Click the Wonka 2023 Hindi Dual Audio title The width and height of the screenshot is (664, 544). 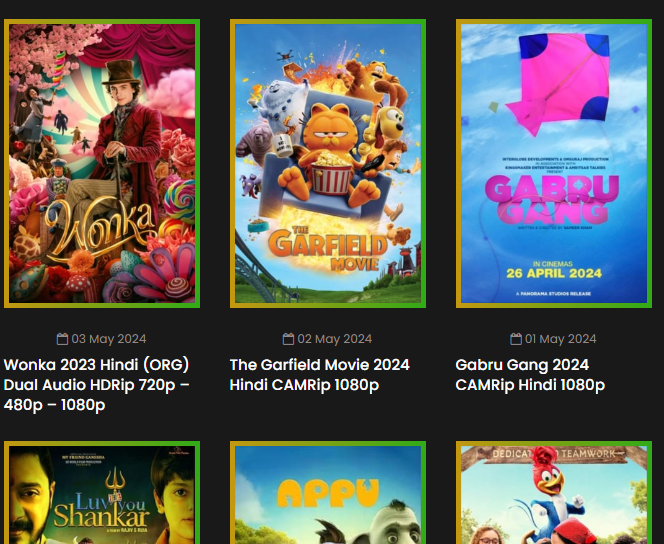97,385
